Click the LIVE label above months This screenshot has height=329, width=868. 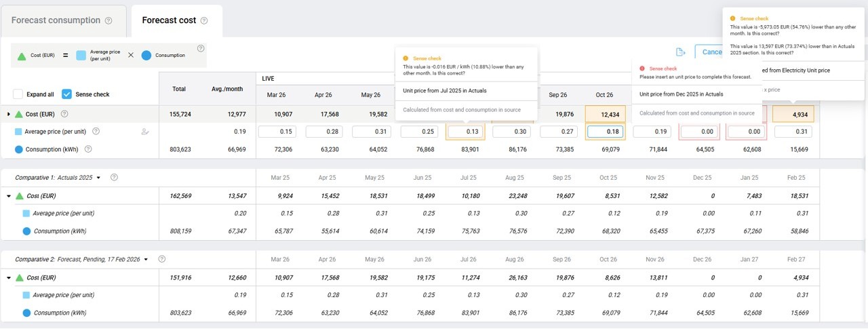(x=269, y=79)
